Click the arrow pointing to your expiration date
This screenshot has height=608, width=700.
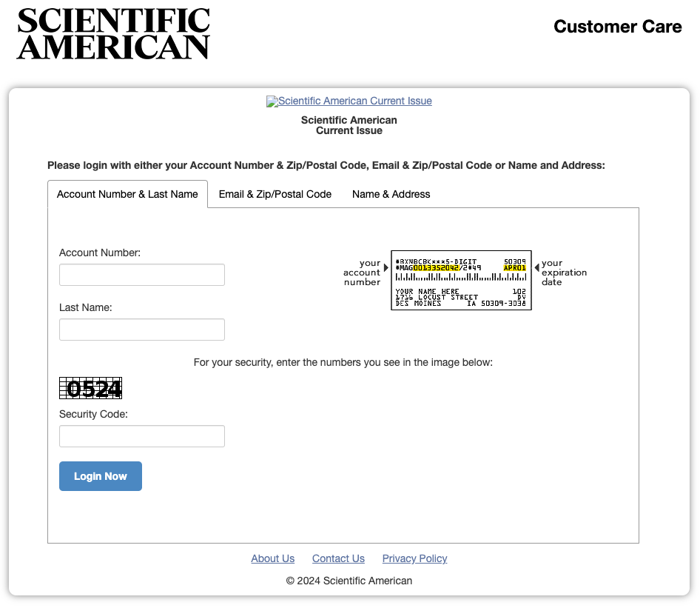point(538,269)
